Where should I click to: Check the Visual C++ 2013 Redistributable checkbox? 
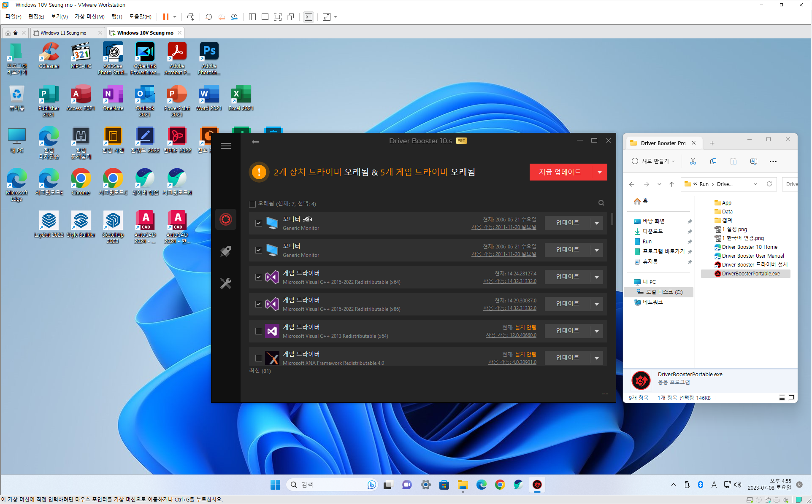pyautogui.click(x=259, y=331)
